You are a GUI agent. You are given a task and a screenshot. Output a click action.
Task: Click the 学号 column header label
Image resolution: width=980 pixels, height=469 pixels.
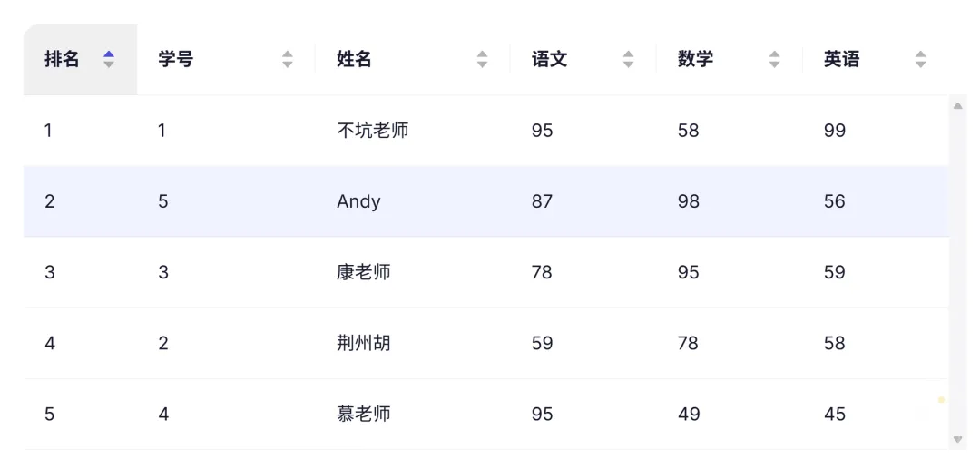[x=175, y=60]
